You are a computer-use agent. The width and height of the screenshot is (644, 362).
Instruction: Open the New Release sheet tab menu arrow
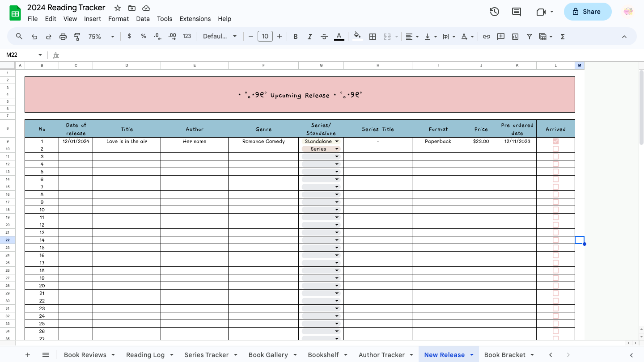coord(472,355)
